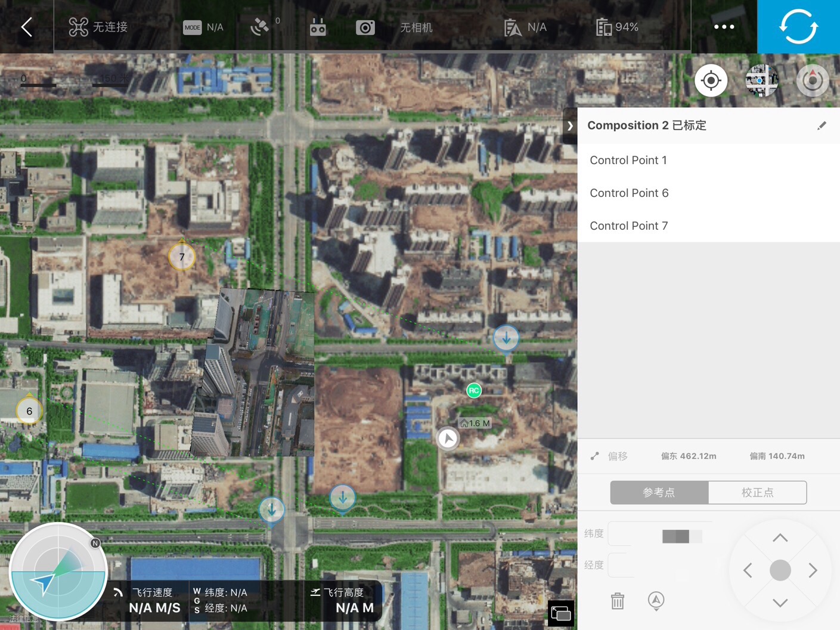Tap the RTK N/A status icon
Viewport: 840px width, 630px height.
click(x=513, y=27)
